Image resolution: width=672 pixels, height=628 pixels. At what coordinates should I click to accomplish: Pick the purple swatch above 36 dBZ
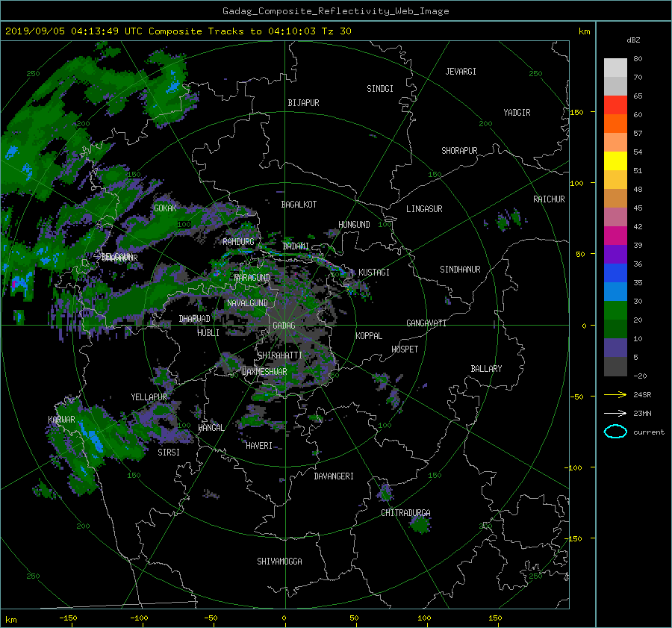[615, 254]
